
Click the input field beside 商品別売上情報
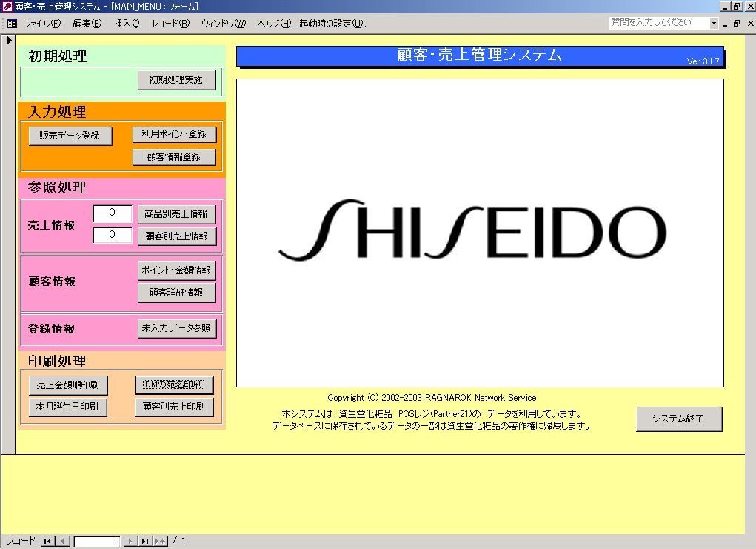pyautogui.click(x=113, y=213)
